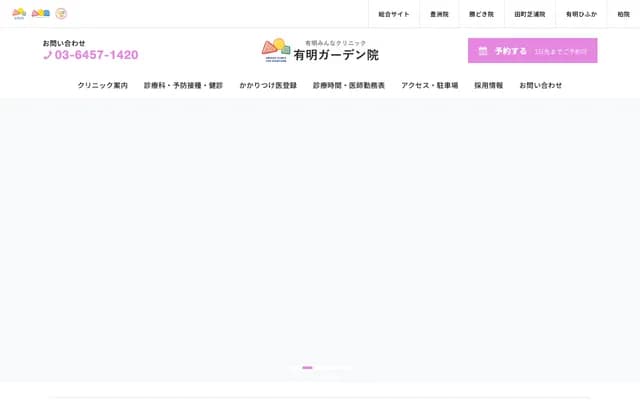Open アクセス・駐車場 navigation item
640x400 pixels.
click(429, 86)
